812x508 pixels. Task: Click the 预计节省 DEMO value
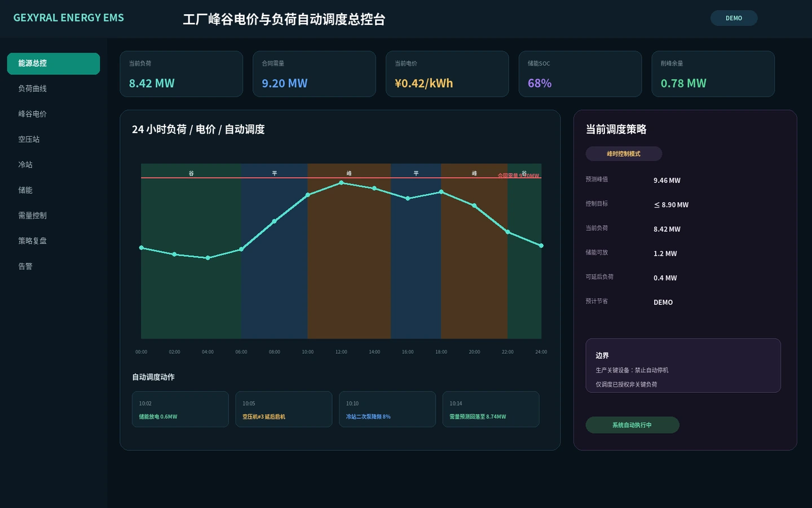(x=663, y=303)
